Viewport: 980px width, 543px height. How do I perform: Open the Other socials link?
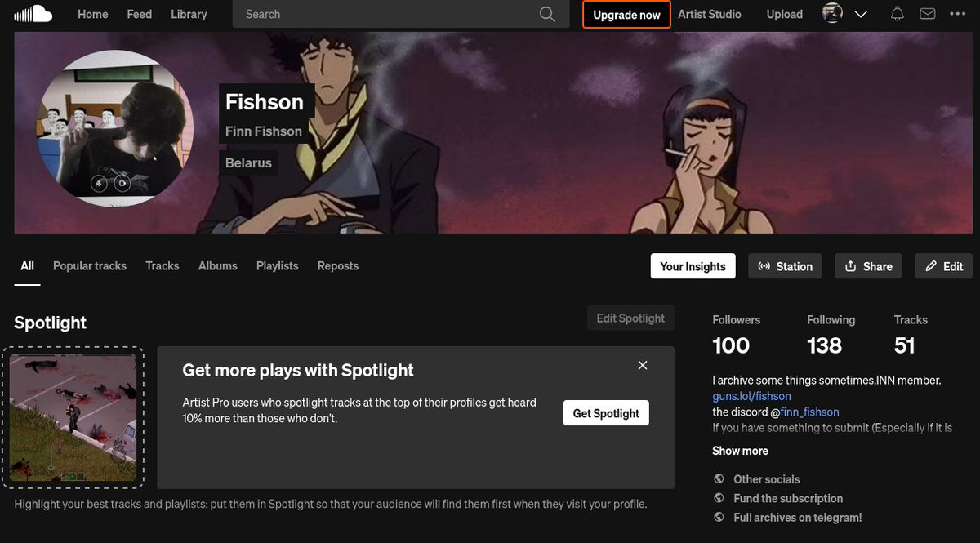767,479
